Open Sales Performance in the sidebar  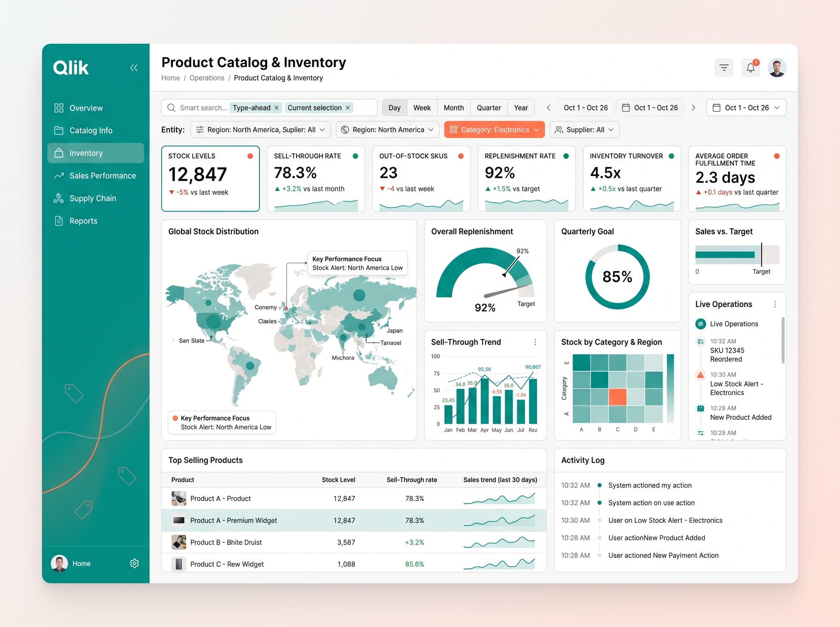click(95, 175)
